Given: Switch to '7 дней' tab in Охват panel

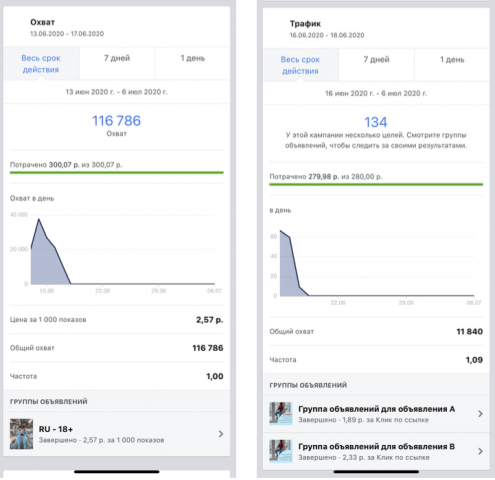Looking at the screenshot, I should point(117,63).
